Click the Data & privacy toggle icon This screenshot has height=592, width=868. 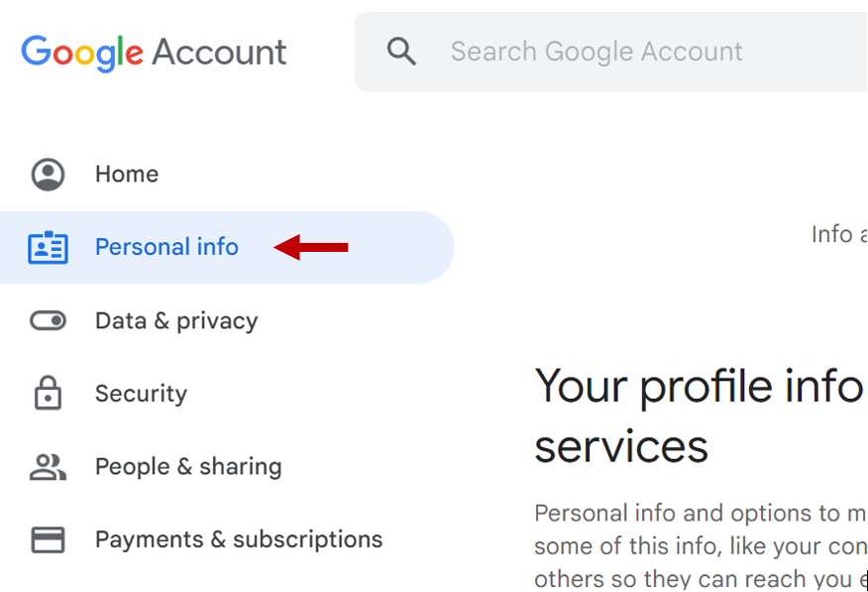coord(48,320)
